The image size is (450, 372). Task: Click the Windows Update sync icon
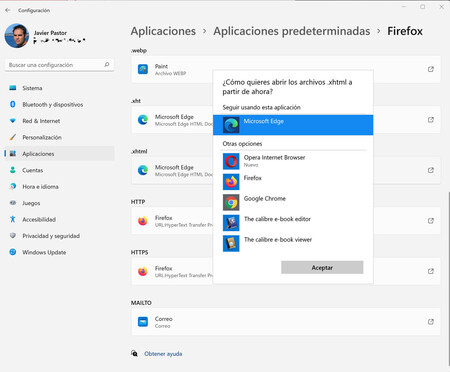pyautogui.click(x=13, y=252)
